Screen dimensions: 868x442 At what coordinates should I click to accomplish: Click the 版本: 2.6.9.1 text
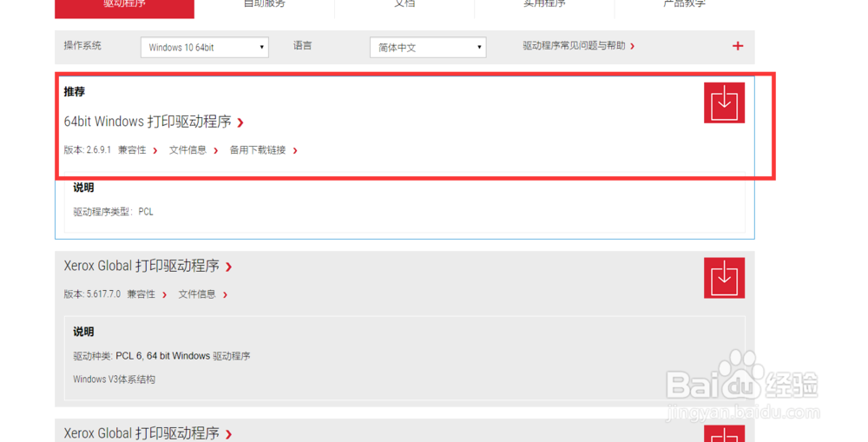tap(88, 150)
